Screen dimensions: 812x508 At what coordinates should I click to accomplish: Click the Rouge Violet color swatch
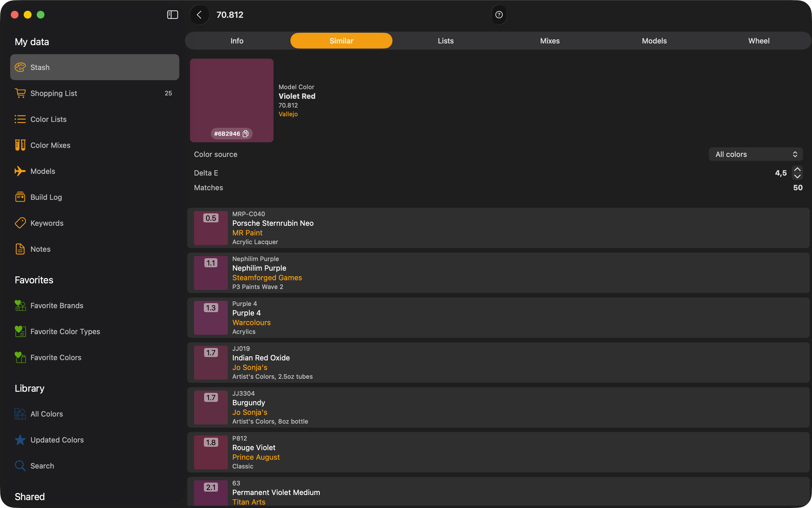(x=211, y=452)
